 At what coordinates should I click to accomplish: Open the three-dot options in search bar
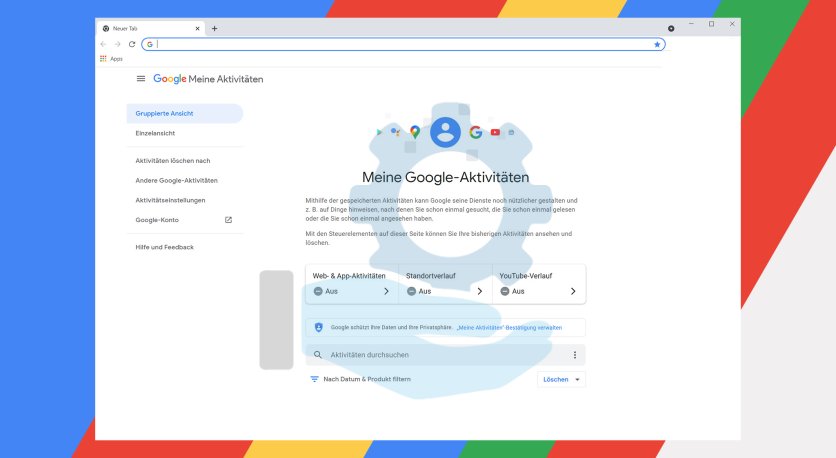click(x=575, y=355)
